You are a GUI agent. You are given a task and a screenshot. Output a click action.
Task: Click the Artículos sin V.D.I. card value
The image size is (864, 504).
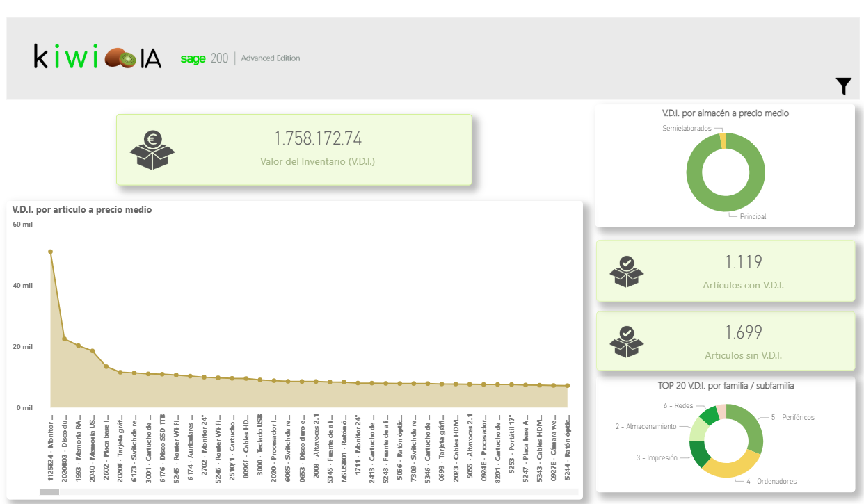coord(743,332)
